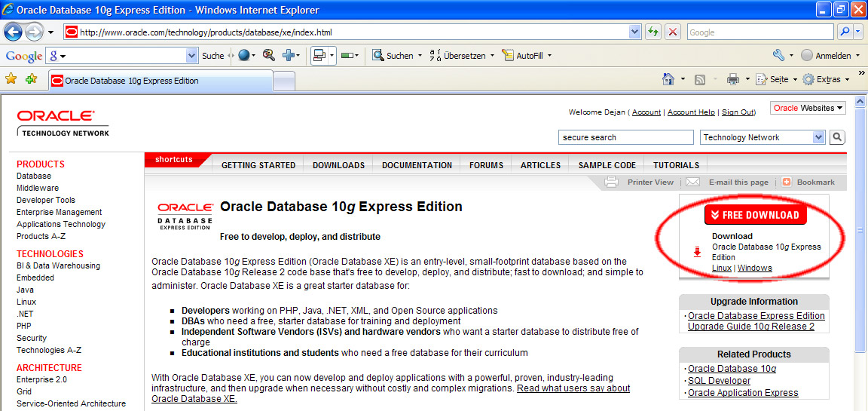This screenshot has width=868, height=411.
Task: Click the blue globe toolbar icon
Action: tap(244, 55)
